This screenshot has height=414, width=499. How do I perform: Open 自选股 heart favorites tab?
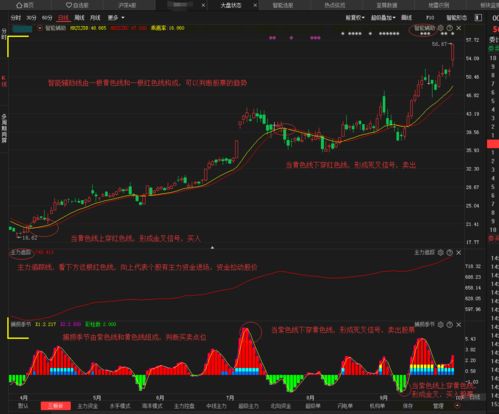click(77, 5)
